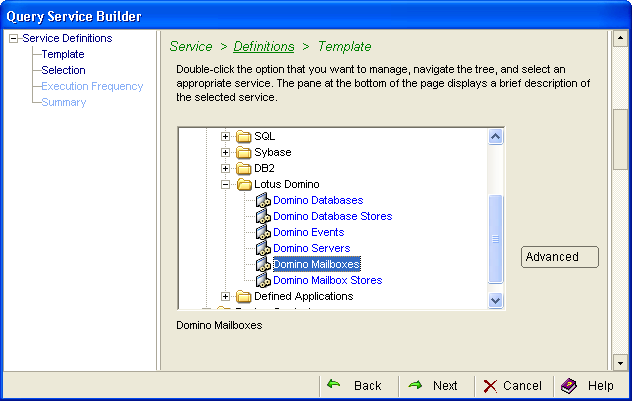Screen dimensions: 632x401
Task: Open the Template step in sidebar
Action: coord(63,54)
